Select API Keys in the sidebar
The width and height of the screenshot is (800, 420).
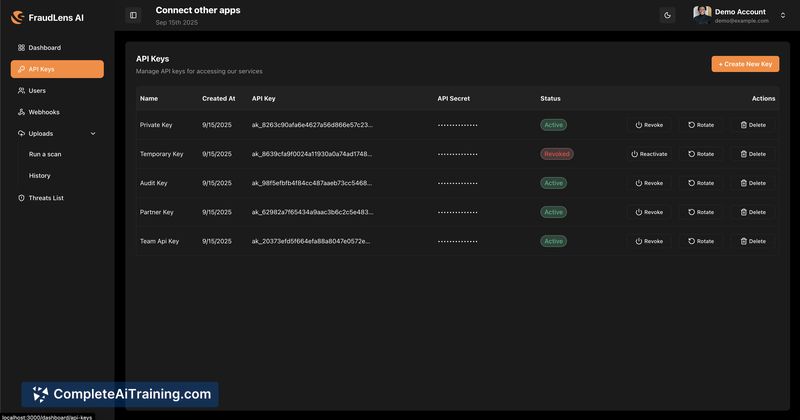(x=57, y=69)
